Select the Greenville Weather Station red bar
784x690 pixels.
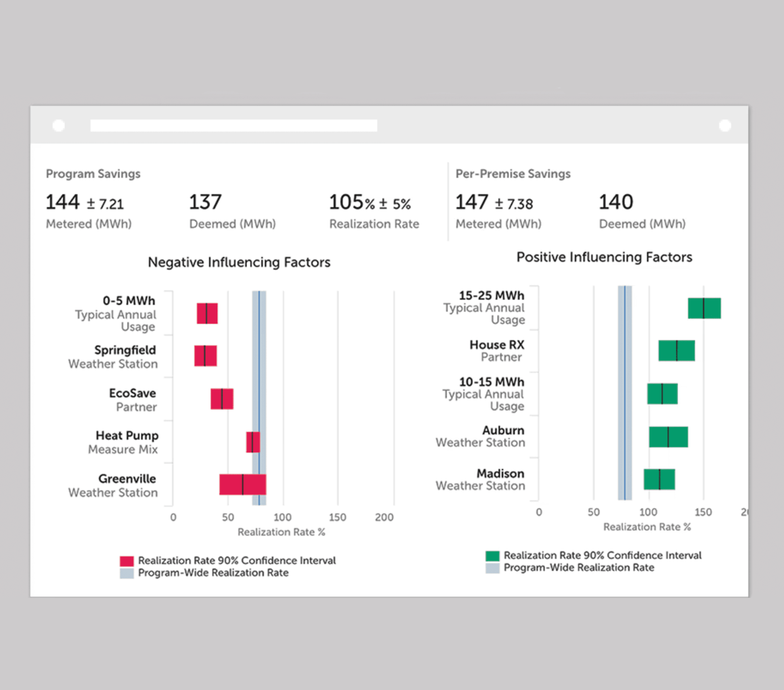(x=243, y=484)
